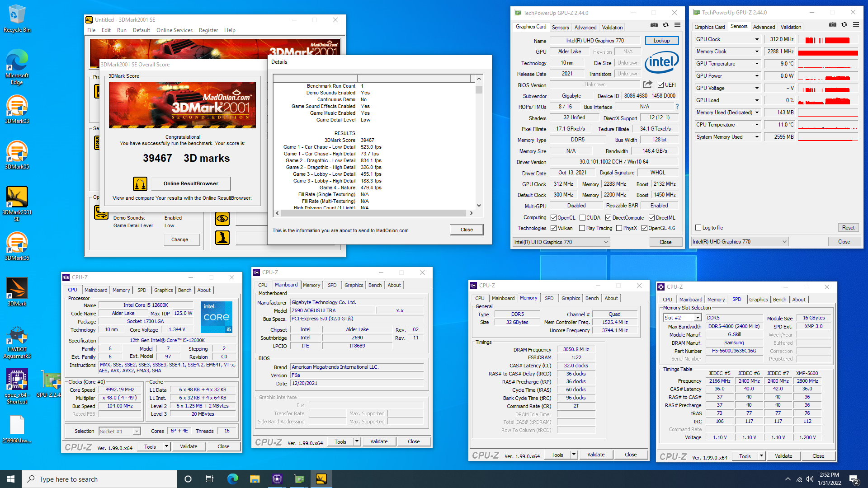Click the Lookup button in GPU-Z
The image size is (868, 488).
point(661,41)
